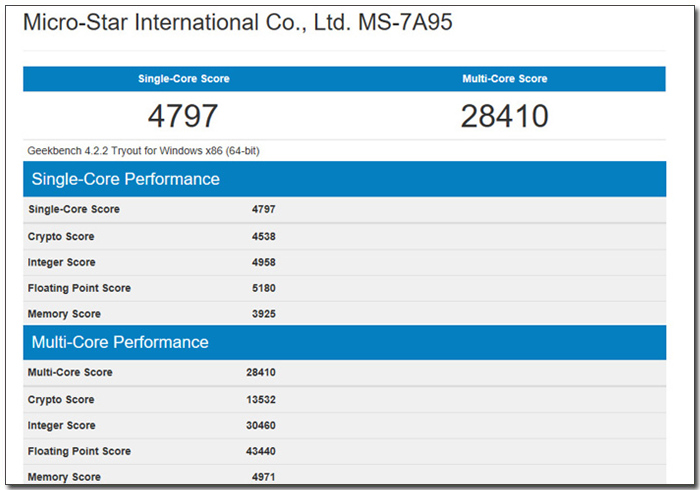Click the single-core integer value 4958
The image size is (700, 490).
pos(263,262)
